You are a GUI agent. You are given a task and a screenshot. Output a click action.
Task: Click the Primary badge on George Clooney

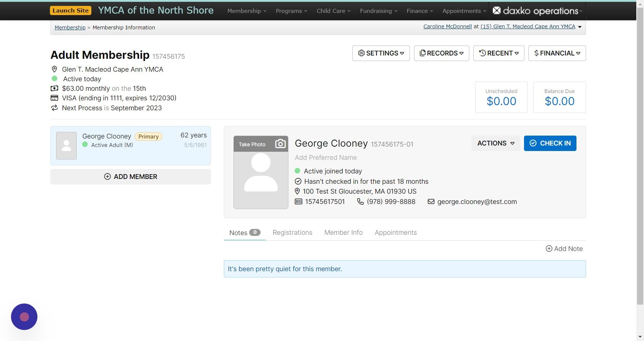click(x=149, y=137)
